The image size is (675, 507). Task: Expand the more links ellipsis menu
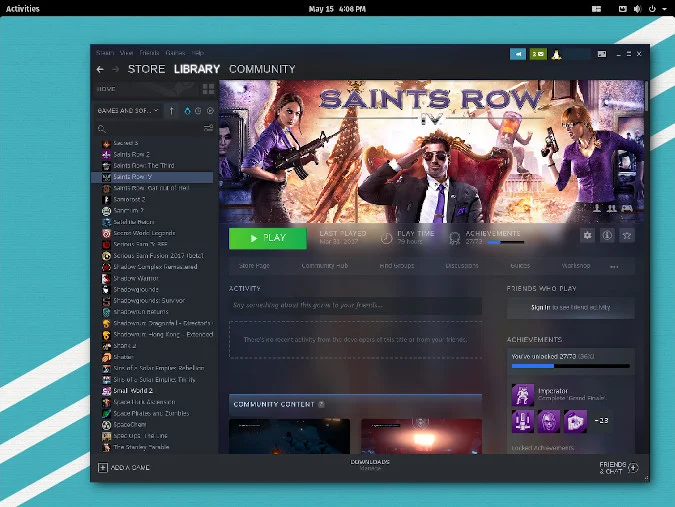(x=614, y=266)
